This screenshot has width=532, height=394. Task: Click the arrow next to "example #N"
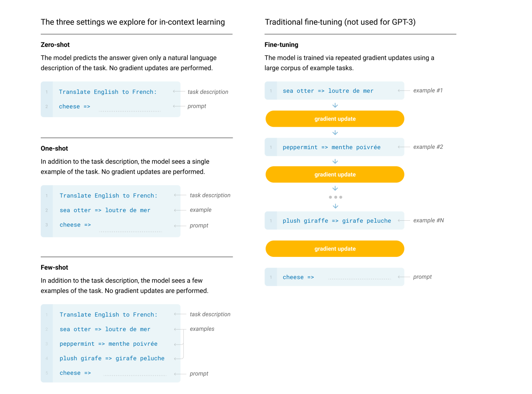point(403,221)
